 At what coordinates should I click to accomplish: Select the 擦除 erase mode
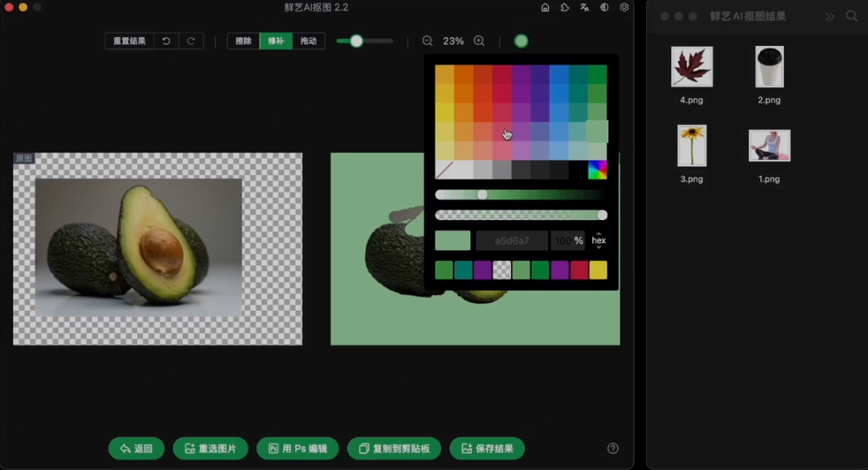243,41
